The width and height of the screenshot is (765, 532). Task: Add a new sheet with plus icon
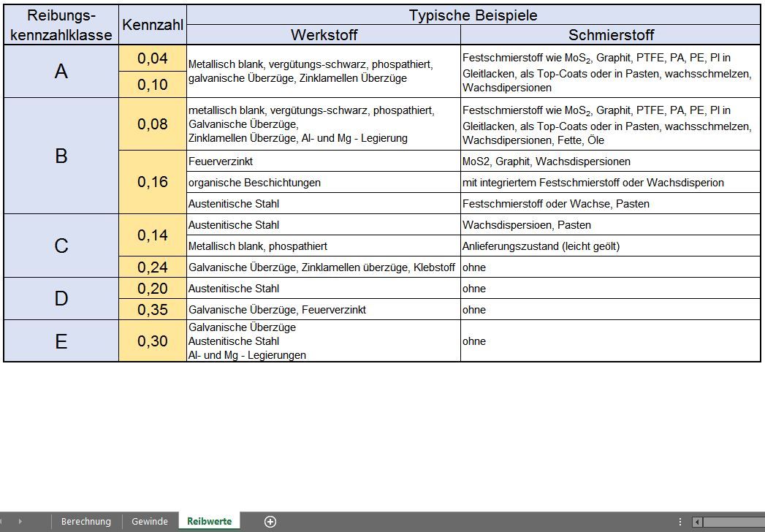[x=270, y=521]
